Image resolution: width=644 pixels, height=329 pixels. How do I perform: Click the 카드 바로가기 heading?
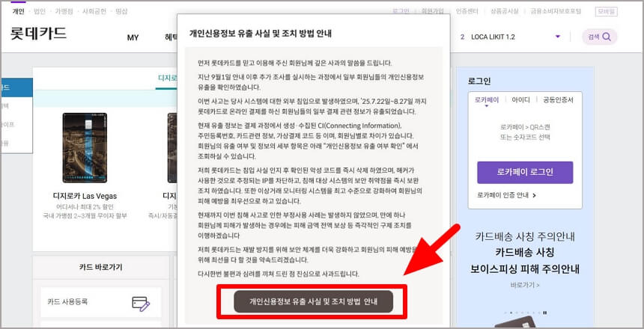coord(100,267)
